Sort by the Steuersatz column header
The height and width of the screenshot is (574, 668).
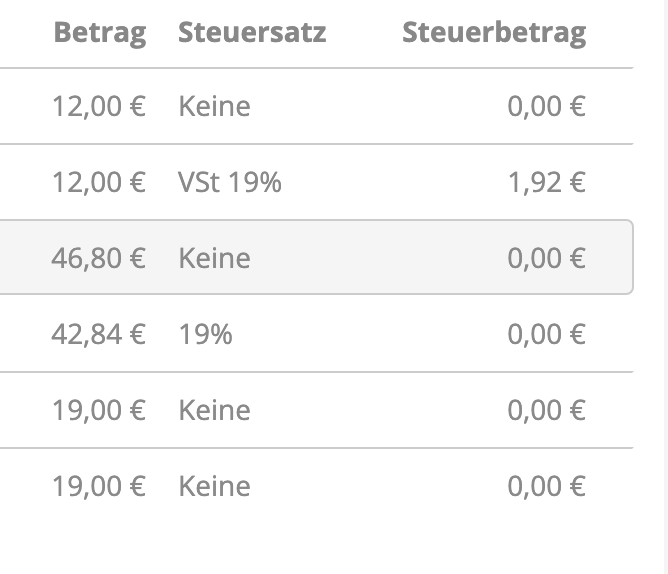252,33
